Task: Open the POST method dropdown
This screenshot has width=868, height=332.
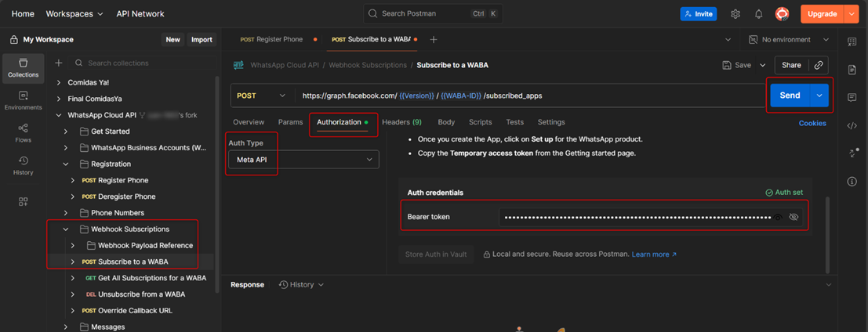Action: (x=262, y=96)
